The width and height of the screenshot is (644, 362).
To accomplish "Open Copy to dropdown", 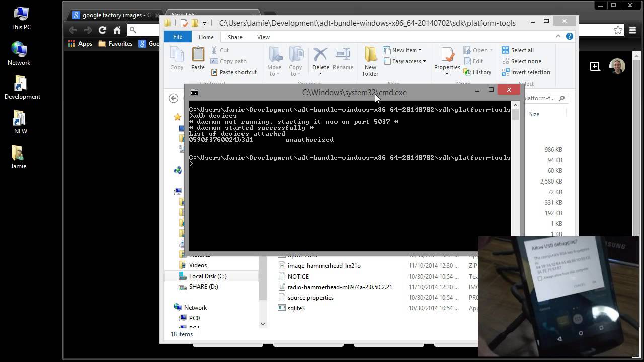I will 295,62.
